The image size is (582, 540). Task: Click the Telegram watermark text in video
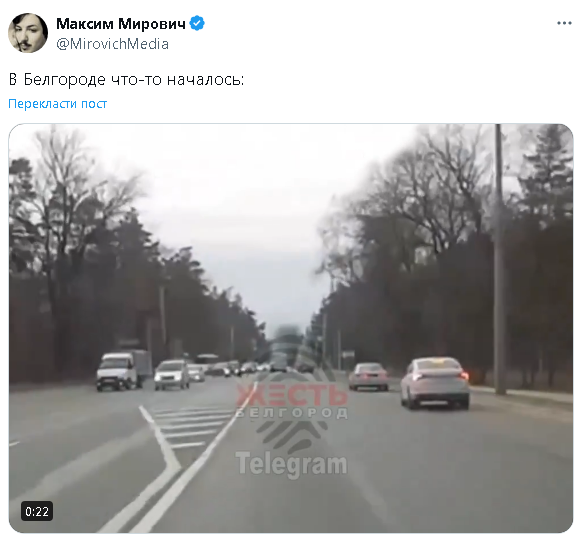[291, 464]
